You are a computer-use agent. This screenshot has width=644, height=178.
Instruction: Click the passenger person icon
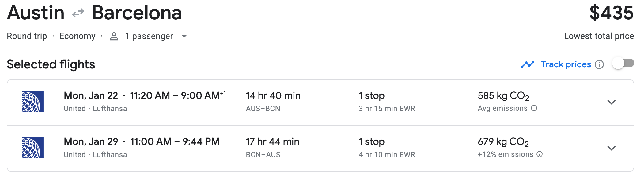(114, 37)
